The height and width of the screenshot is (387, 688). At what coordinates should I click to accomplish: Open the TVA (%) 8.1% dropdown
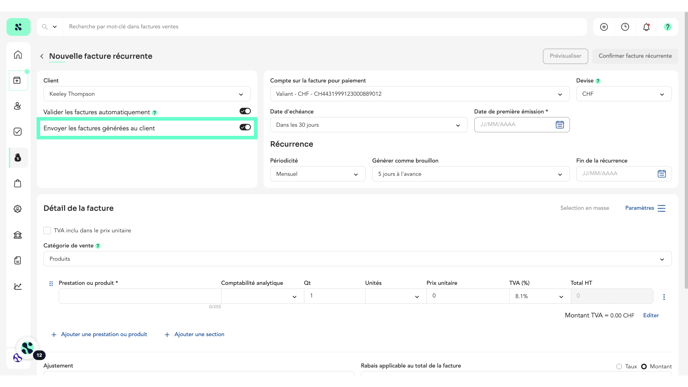click(x=540, y=296)
